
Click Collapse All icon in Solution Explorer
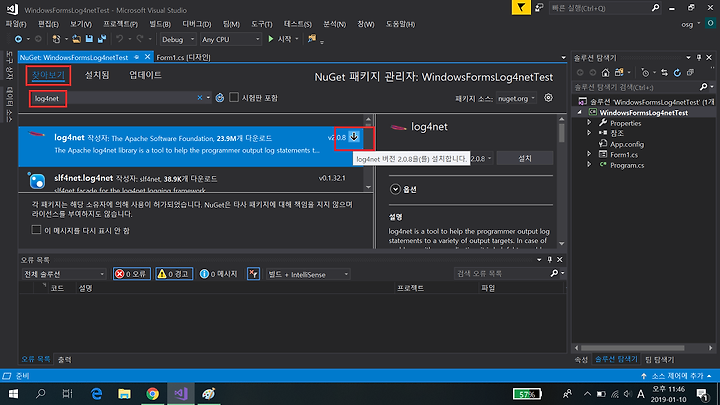690,73
